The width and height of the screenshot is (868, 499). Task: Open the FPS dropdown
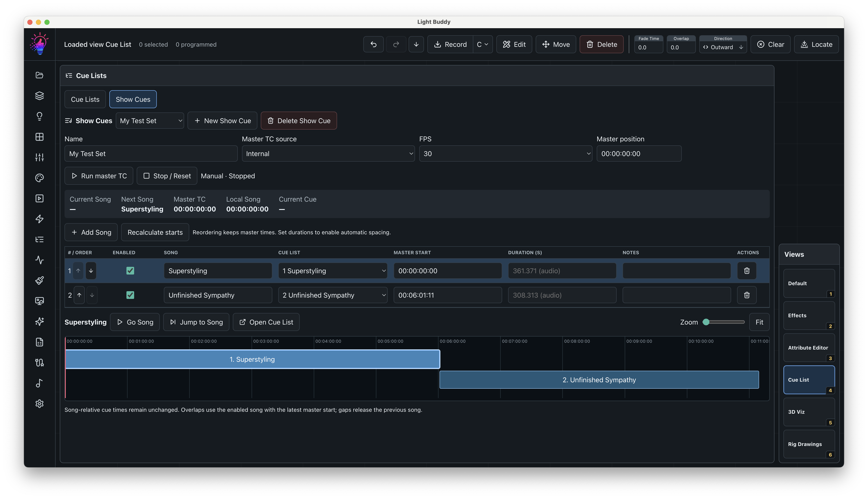(506, 154)
